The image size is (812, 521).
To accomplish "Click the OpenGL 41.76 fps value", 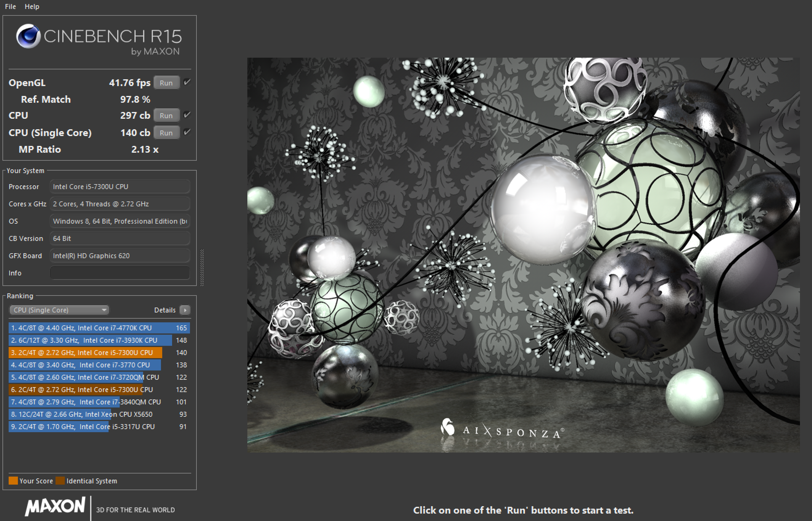I will click(130, 83).
